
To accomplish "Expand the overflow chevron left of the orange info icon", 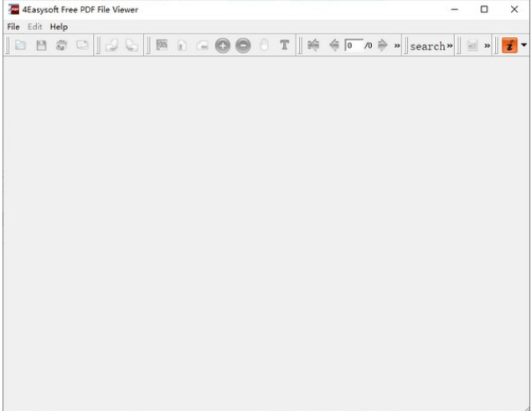I will [x=488, y=45].
